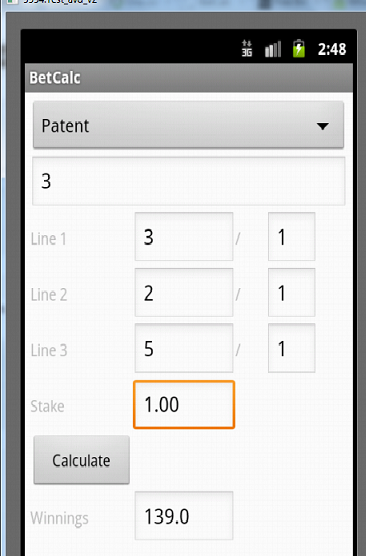Tap the BetCalc title bar
Screen dimensions: 366x556
point(189,78)
